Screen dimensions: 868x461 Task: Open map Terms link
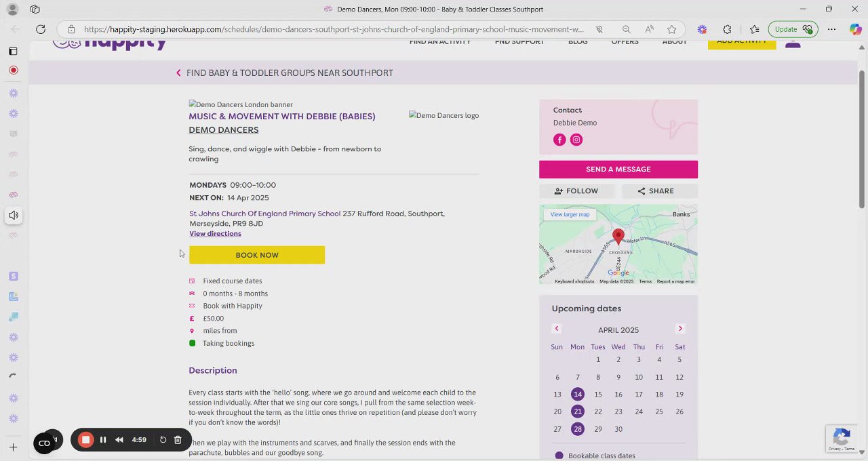pos(645,281)
